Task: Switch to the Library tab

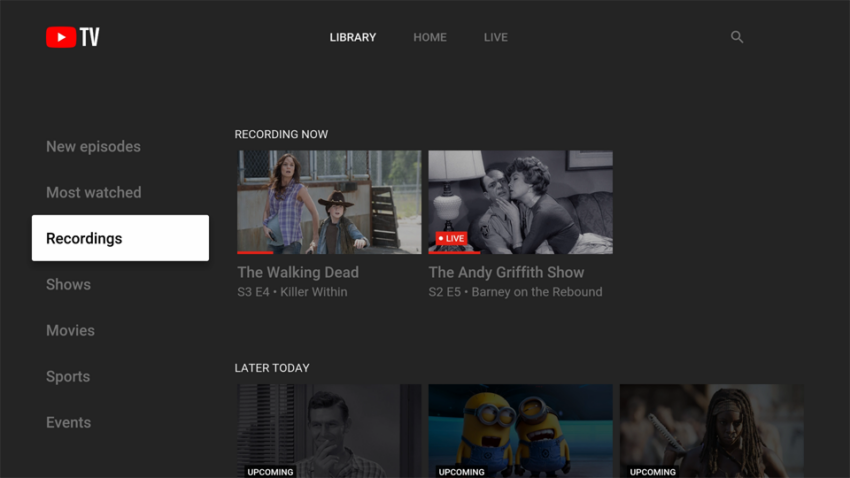Action: click(353, 37)
